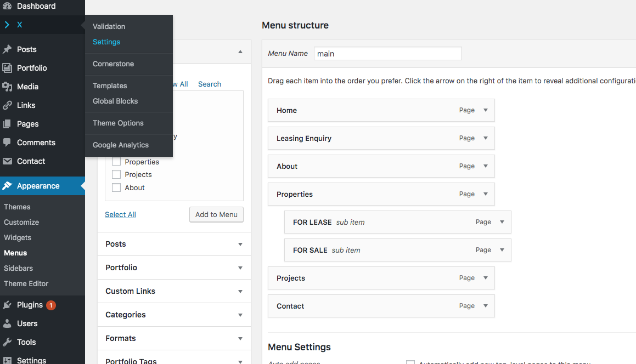Tick the Projects page checkbox
This screenshot has height=364, width=636.
[x=116, y=174]
